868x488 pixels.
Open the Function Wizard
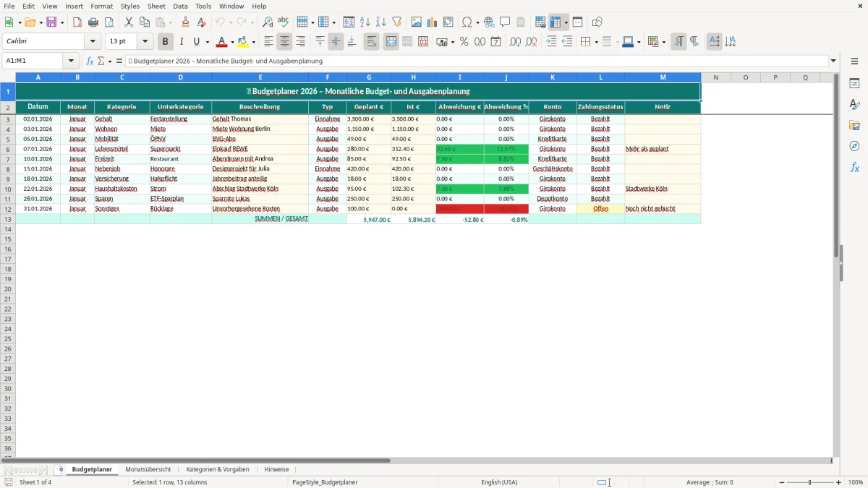point(90,61)
